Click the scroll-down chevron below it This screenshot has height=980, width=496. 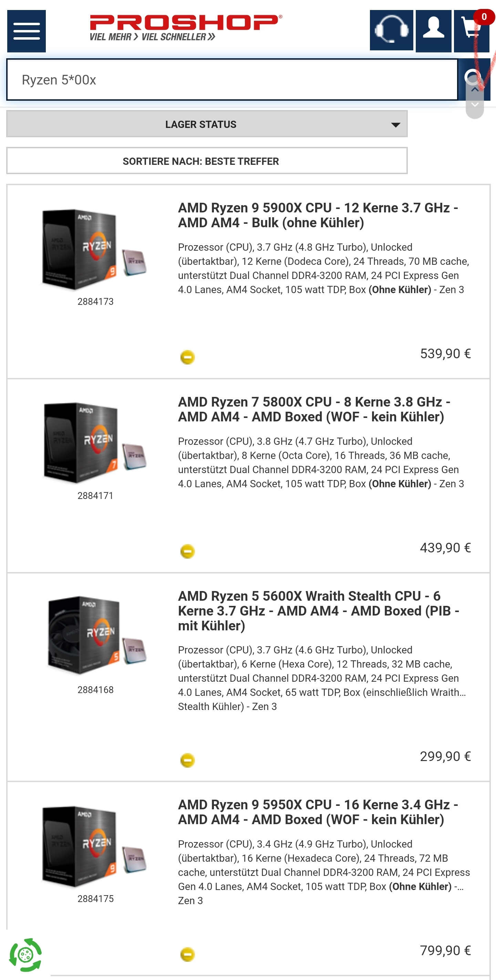[x=474, y=104]
